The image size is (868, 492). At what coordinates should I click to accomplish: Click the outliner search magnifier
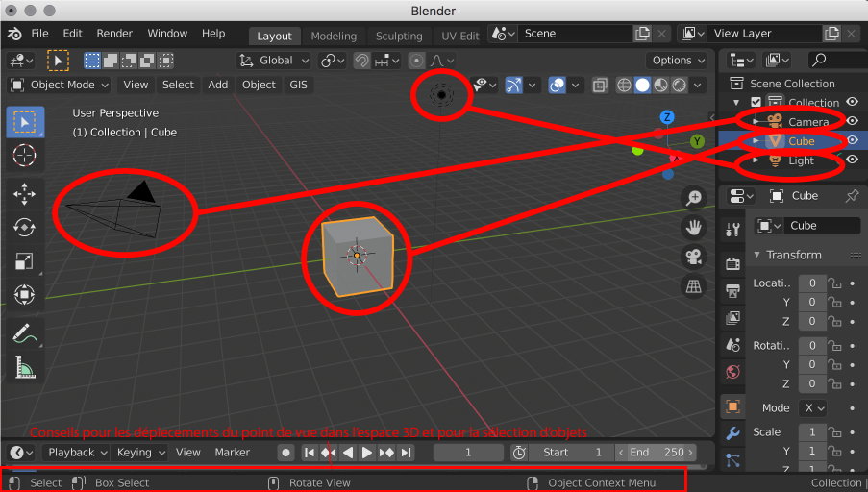pyautogui.click(x=819, y=60)
